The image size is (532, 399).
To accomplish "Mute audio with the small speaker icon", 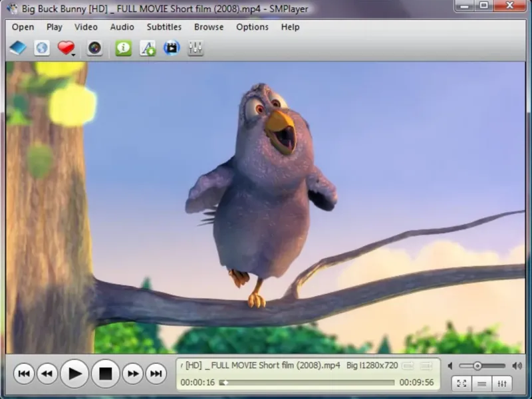I will point(450,366).
